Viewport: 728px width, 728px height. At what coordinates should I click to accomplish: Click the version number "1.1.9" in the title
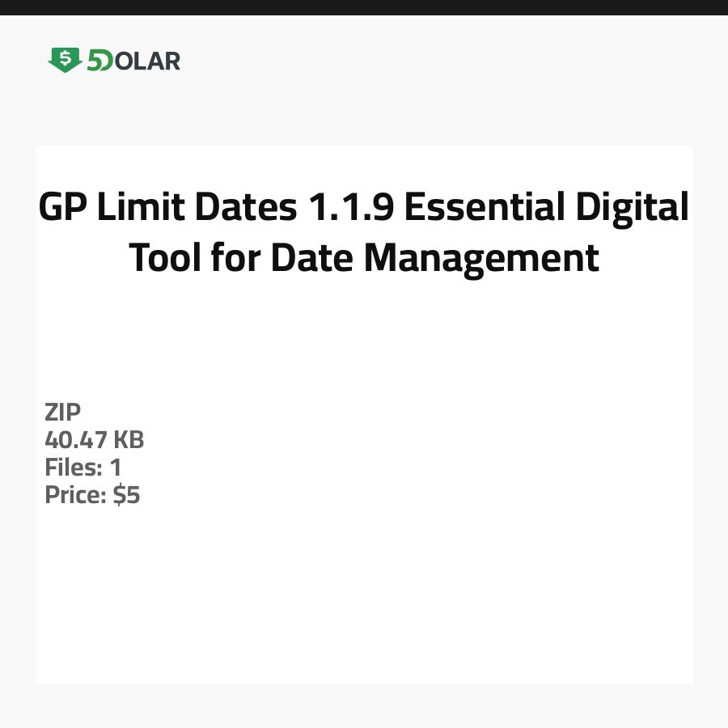click(x=349, y=209)
